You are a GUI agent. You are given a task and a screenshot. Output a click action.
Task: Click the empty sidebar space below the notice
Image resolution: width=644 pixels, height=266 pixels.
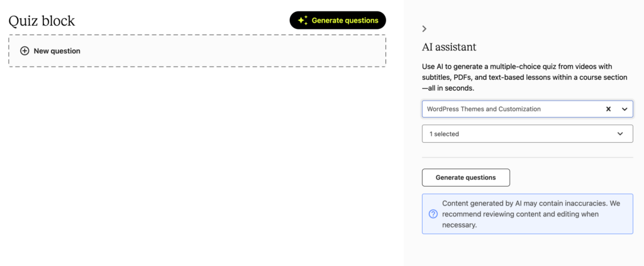tap(528, 250)
